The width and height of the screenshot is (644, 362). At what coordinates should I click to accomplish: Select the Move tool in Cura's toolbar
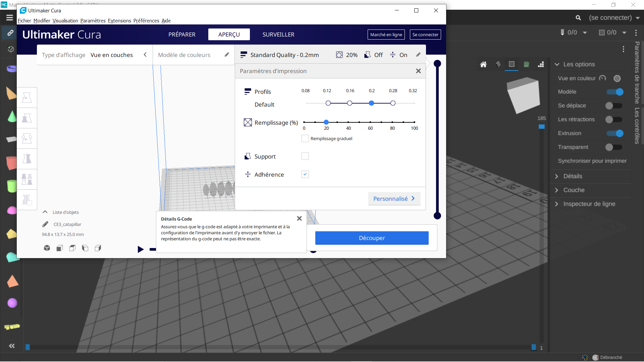coord(27,98)
